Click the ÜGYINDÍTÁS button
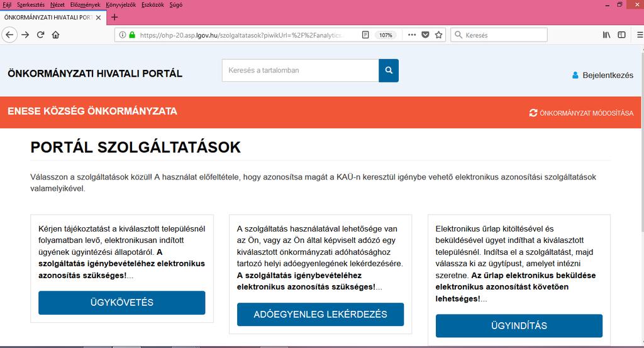Viewport: 644px width, 348px height. [x=519, y=326]
